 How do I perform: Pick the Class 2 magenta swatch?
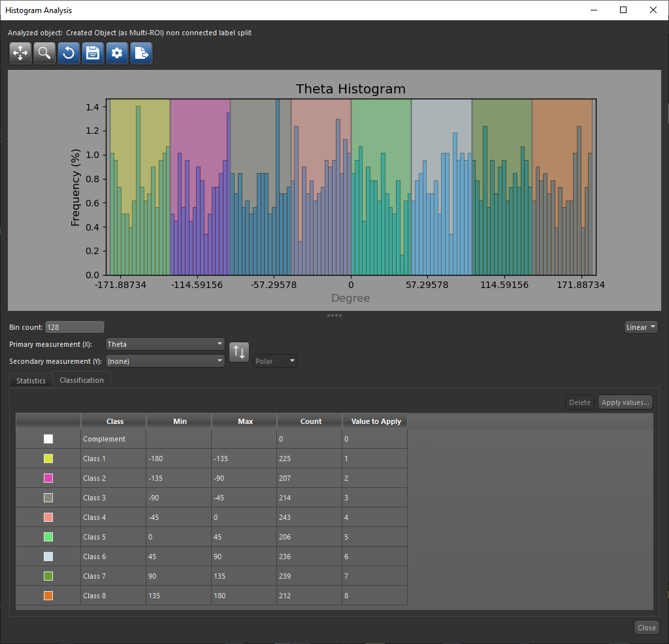(x=48, y=478)
